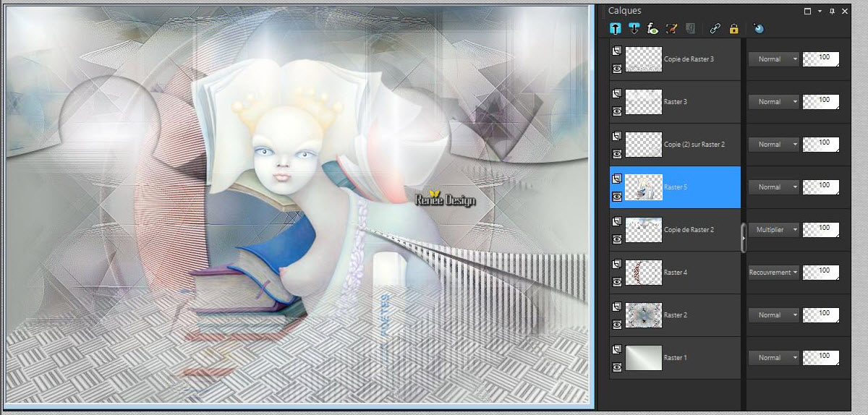Hide the Raster 3 layer via its eye
The image size is (868, 415).
click(617, 111)
